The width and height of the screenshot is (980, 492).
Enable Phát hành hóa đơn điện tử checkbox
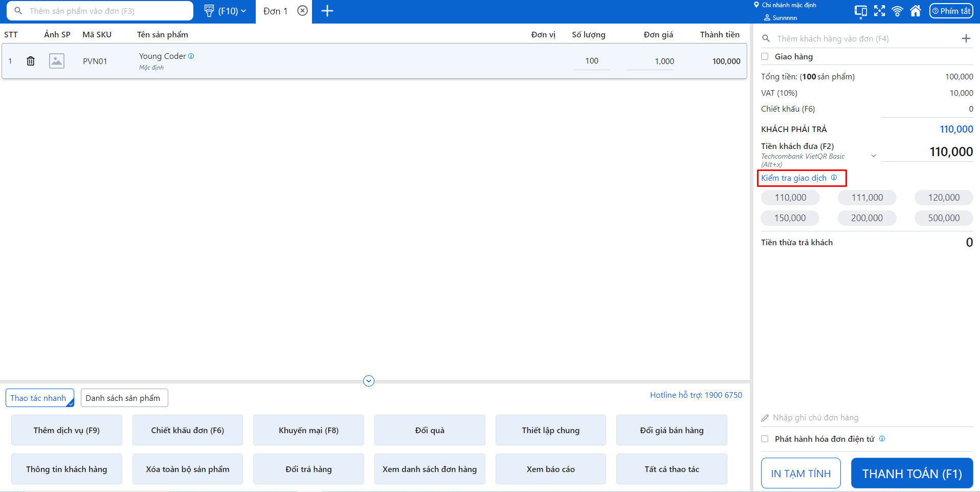coord(765,439)
